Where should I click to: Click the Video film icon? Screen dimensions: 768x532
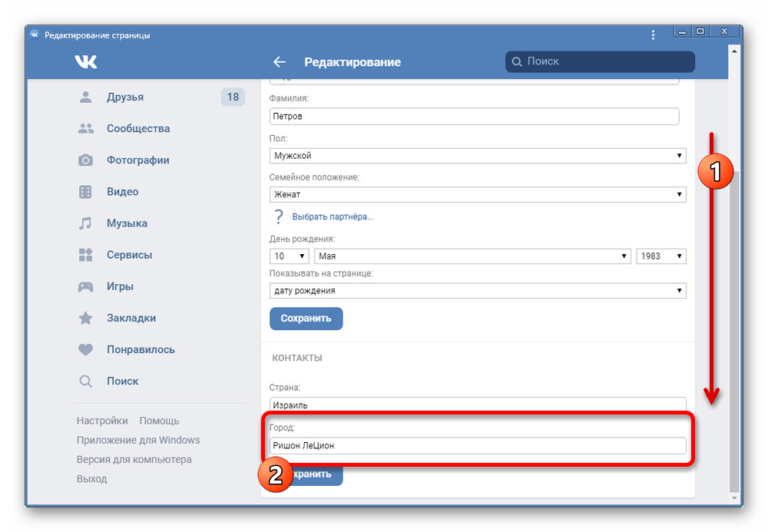86,192
